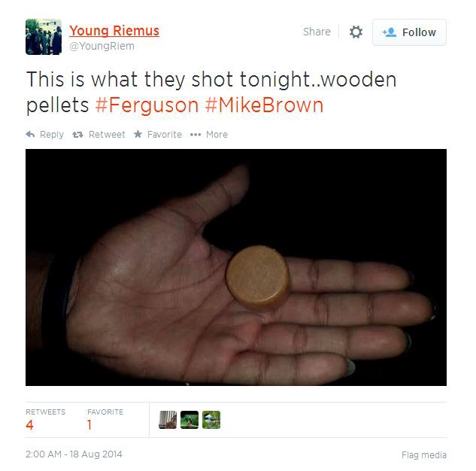The width and height of the screenshot is (476, 471).
Task: Open the #MikeBrown hashtag
Action: pyautogui.click(x=264, y=105)
